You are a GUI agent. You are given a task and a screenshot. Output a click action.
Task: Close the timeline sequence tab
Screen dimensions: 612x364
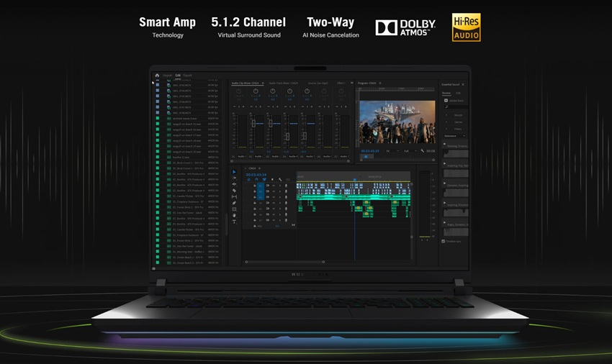(x=245, y=168)
